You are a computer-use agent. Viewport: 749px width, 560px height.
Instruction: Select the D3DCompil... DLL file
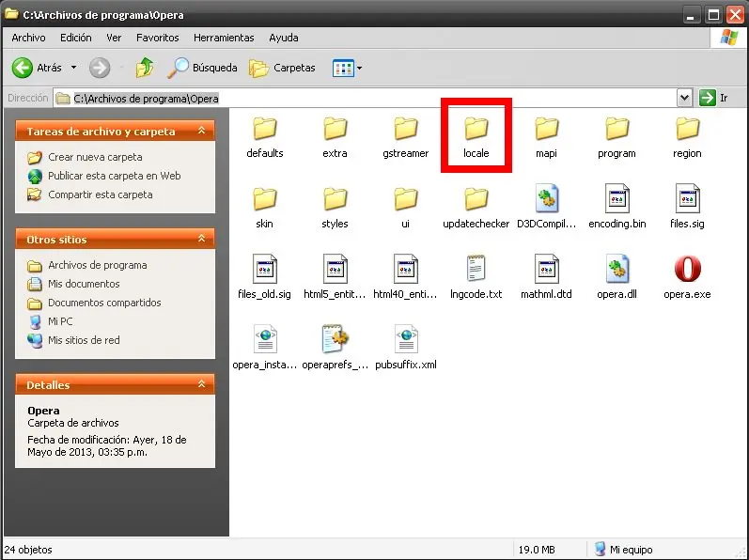pyautogui.click(x=546, y=206)
